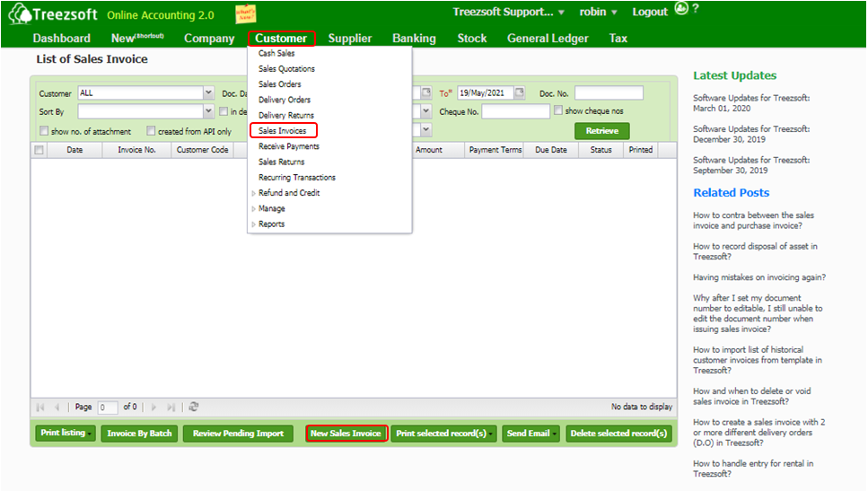Screen dimensions: 868x491
Task: Enable show no. of attachment
Action: (x=44, y=131)
